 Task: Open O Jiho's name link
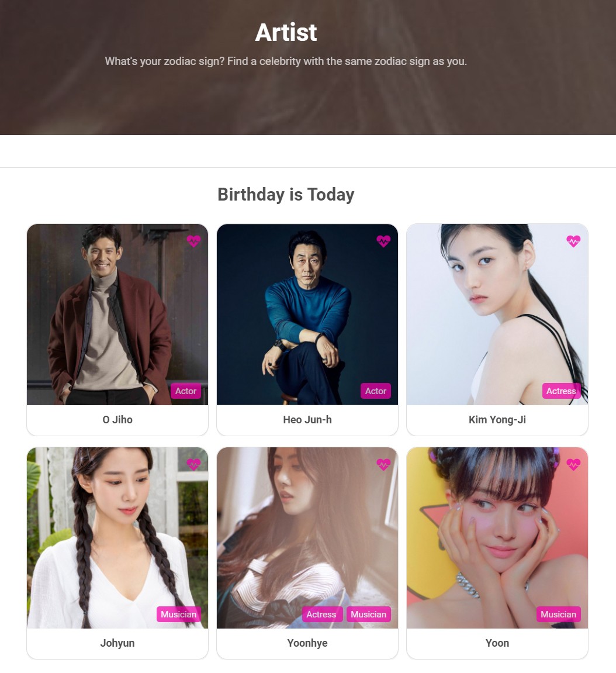[x=117, y=420]
